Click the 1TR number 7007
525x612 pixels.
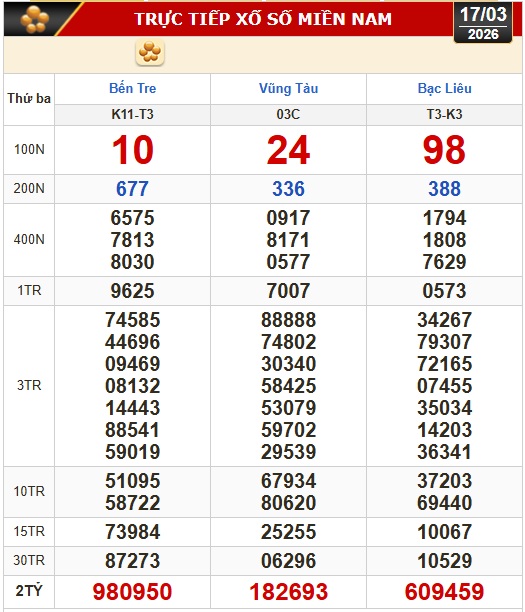coord(288,291)
